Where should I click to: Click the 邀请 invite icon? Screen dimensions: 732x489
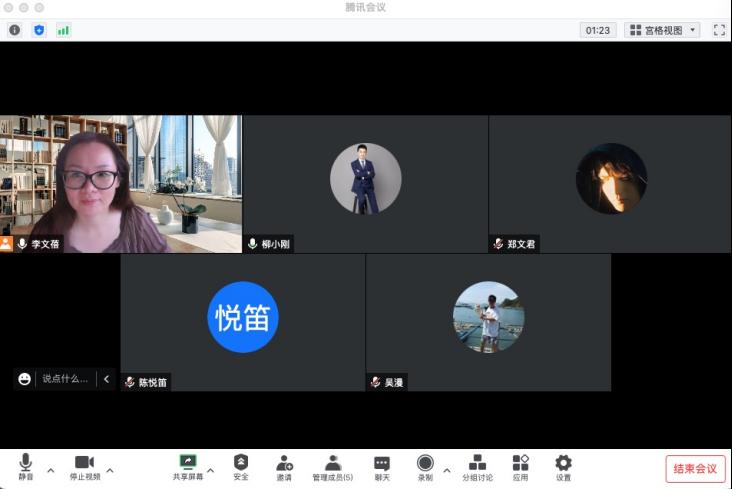click(x=284, y=467)
